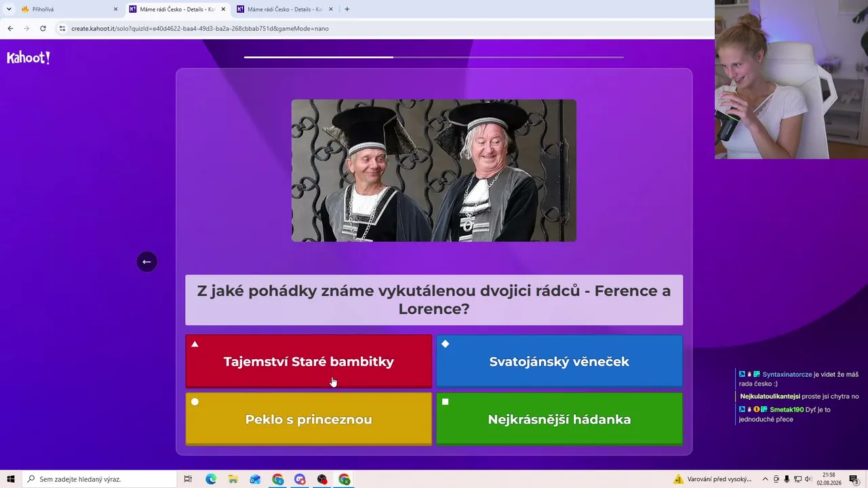Open the taskbar clock and date
This screenshot has height=488, width=868.
pyautogui.click(x=829, y=479)
